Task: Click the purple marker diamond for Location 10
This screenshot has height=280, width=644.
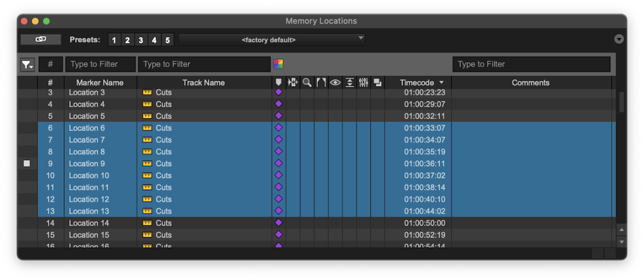Action: coord(278,175)
